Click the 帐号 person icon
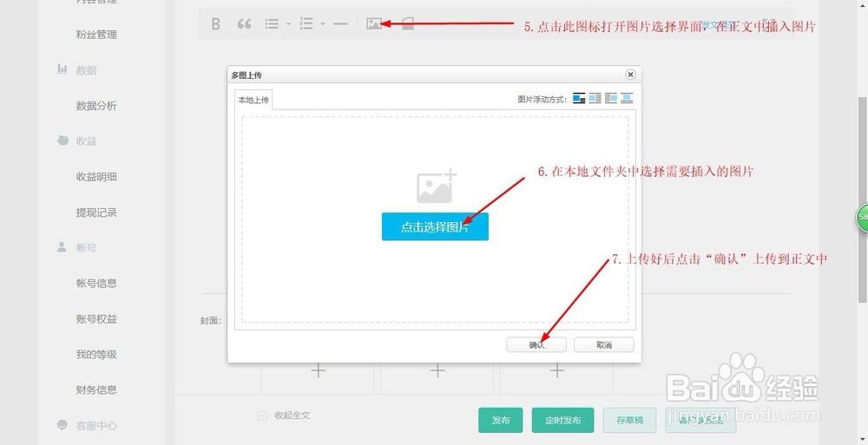868x445 pixels. pyautogui.click(x=62, y=247)
